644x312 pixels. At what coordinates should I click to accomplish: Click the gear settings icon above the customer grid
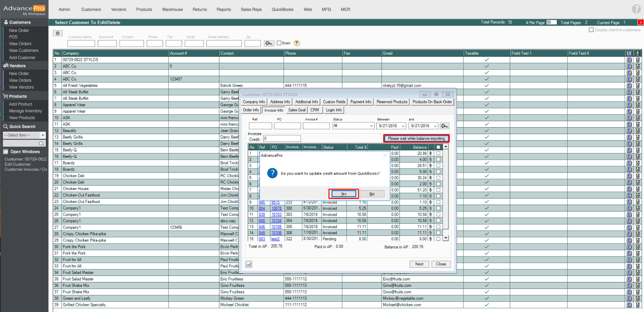tap(58, 33)
